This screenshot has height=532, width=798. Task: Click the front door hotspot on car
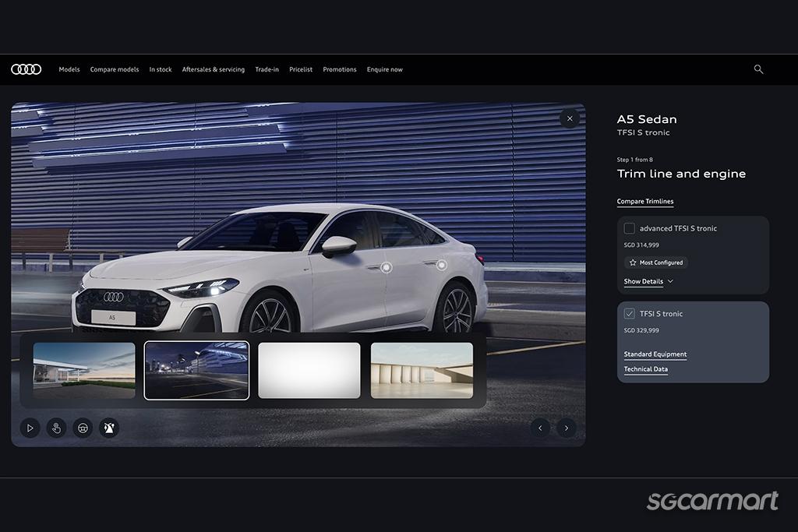(386, 268)
